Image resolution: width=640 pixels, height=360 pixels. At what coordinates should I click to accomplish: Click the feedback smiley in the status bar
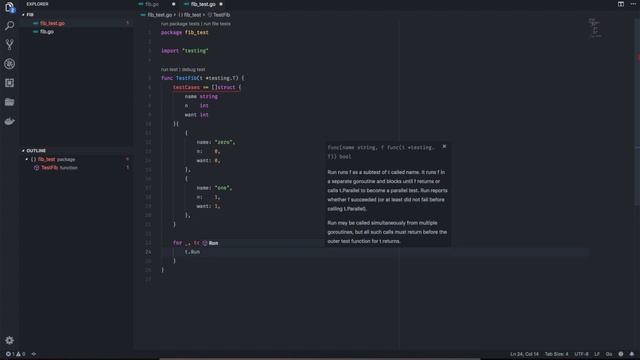[621, 354]
